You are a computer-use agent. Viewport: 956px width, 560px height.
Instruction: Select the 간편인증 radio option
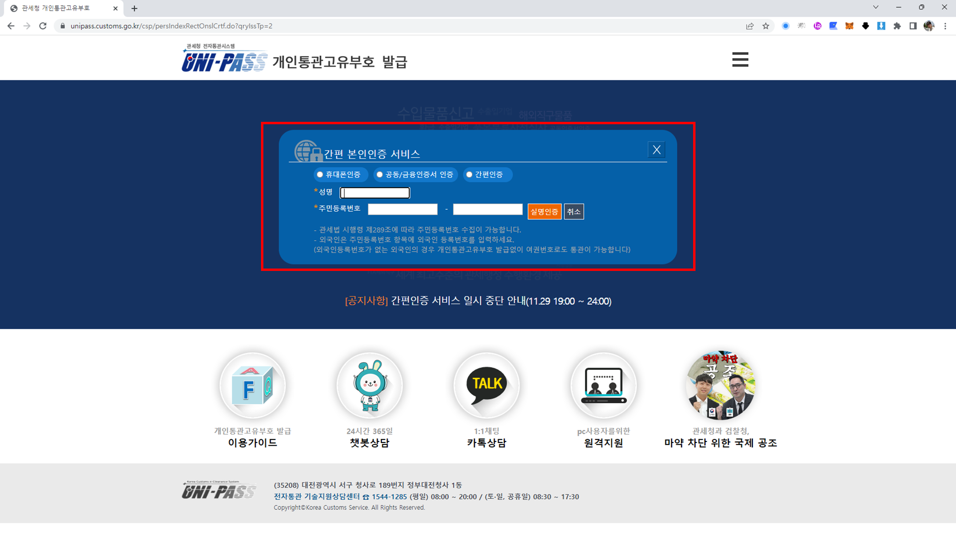point(469,174)
